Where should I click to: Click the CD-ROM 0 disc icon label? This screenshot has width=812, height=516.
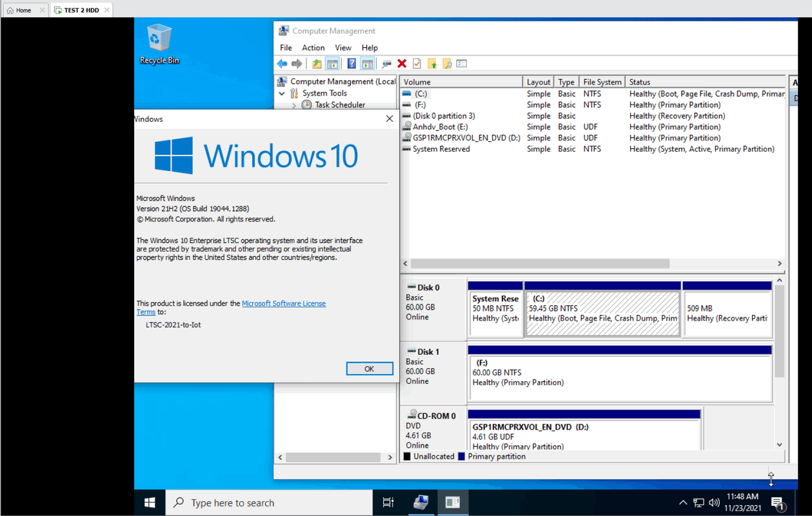431,415
